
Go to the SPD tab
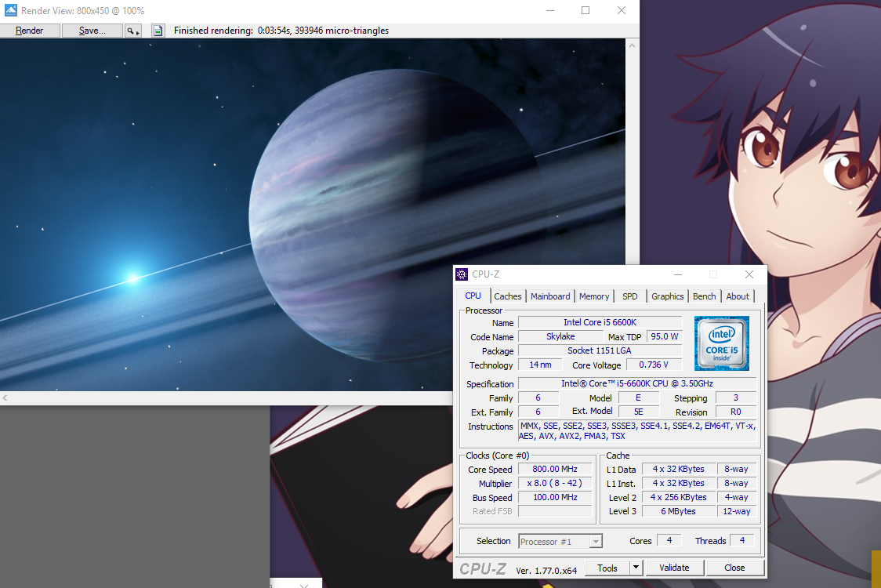(630, 296)
